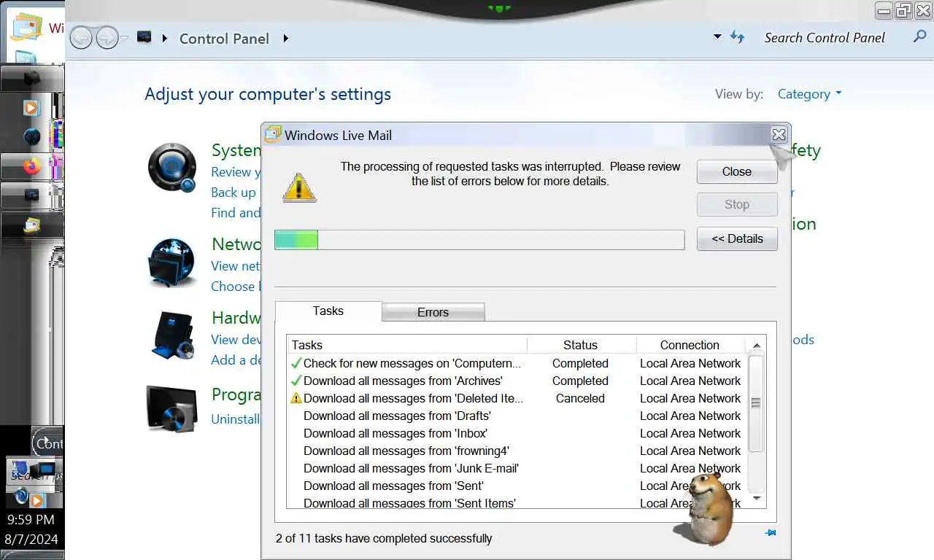934x560 pixels.
Task: Click the refresh icon in the address bar
Action: 738,37
